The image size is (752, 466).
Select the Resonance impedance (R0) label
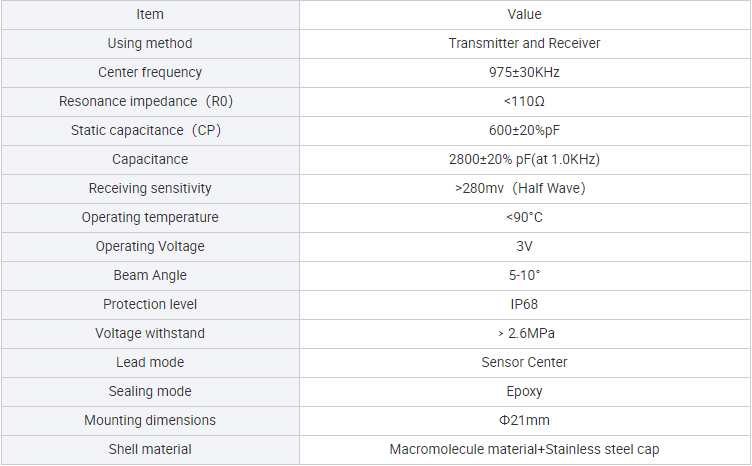(x=146, y=102)
